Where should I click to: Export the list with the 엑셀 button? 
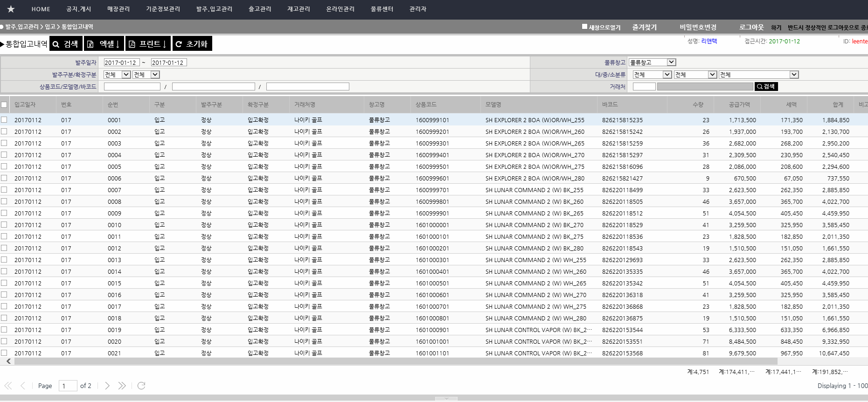tap(104, 44)
